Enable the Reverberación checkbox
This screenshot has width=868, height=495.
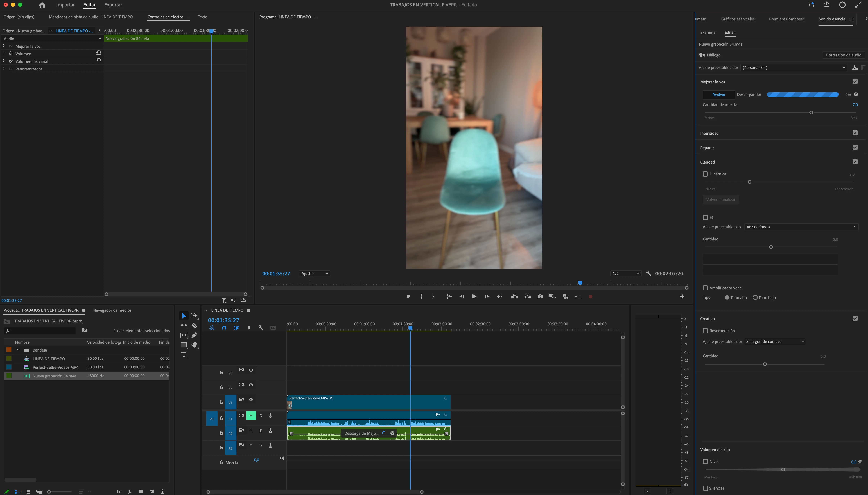click(x=705, y=331)
